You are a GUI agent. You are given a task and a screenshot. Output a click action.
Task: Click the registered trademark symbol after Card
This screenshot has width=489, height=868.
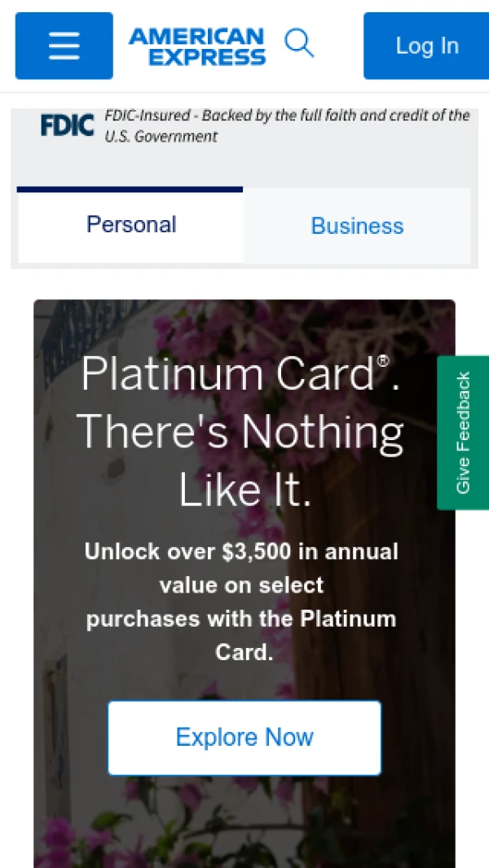pyautogui.click(x=383, y=362)
